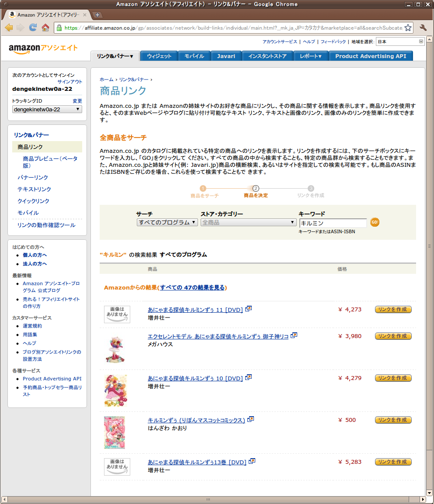
Task: Click the キーワード search input field
Action: coord(333,223)
